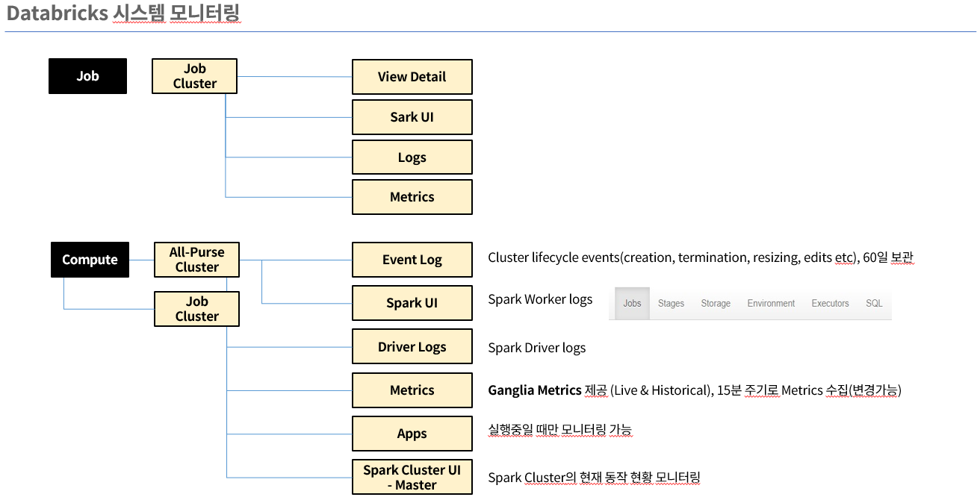Click the Databricks 시스템 모니터링 title
The height and width of the screenshot is (500, 980).
point(123,13)
